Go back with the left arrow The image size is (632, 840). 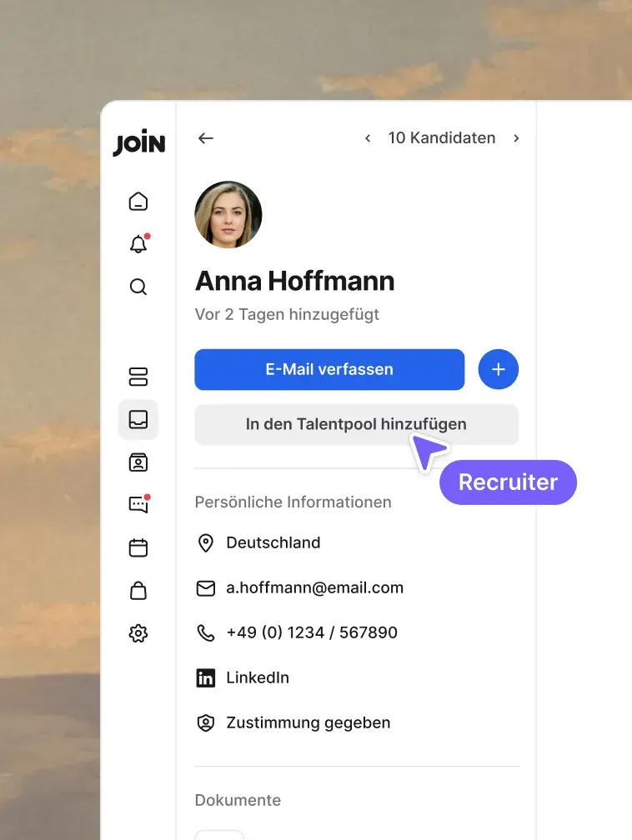(206, 138)
